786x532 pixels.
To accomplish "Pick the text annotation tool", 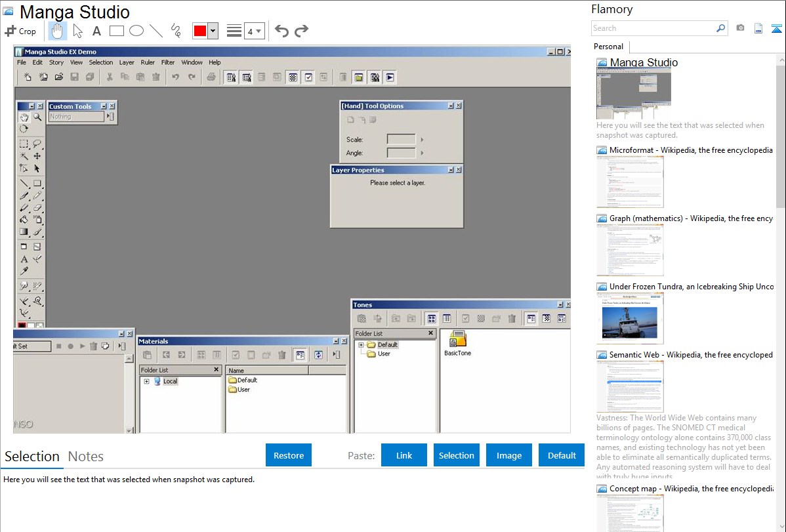I will [x=96, y=31].
